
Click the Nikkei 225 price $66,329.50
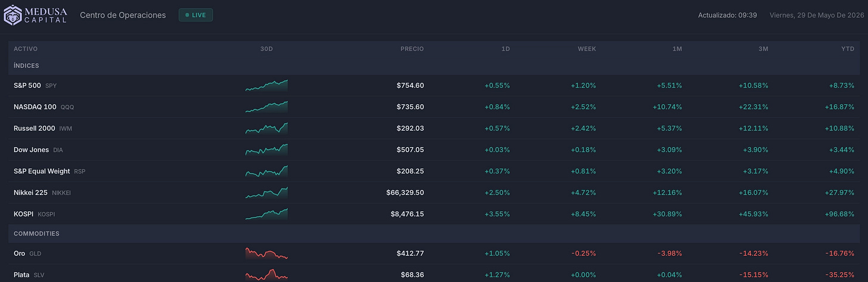[x=405, y=193]
